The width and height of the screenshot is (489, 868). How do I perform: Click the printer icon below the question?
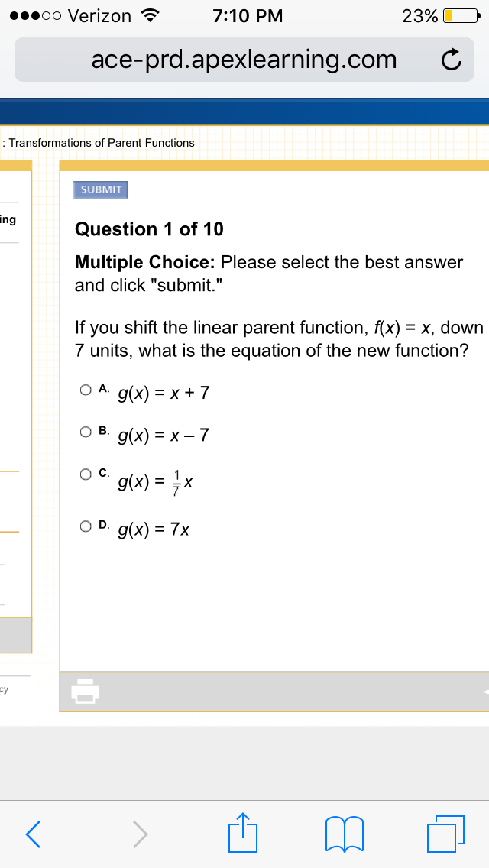85,691
